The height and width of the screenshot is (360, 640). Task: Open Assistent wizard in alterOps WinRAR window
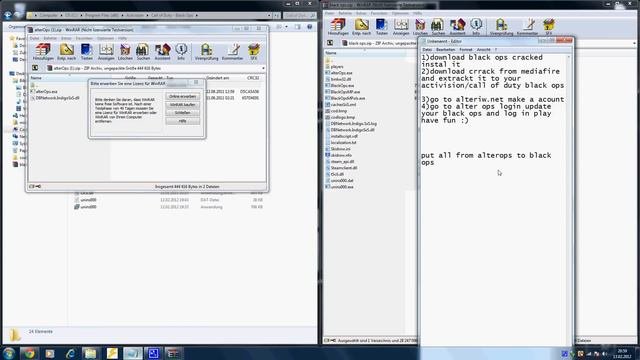pyautogui.click(x=162, y=52)
